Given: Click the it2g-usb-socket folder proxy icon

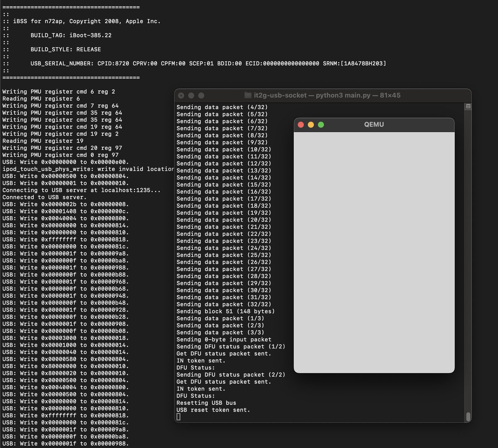Looking at the screenshot, I should pos(248,95).
